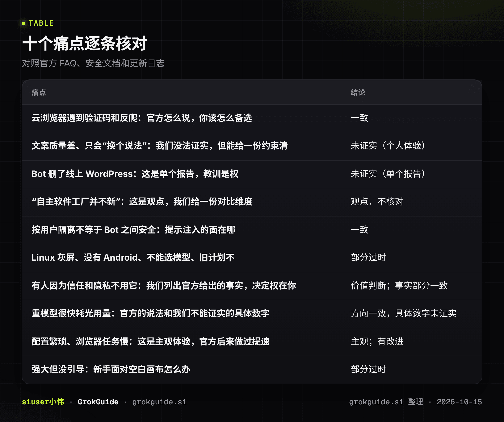
Task: Select row “自主软件工厂并不新”
Action: [252, 202]
